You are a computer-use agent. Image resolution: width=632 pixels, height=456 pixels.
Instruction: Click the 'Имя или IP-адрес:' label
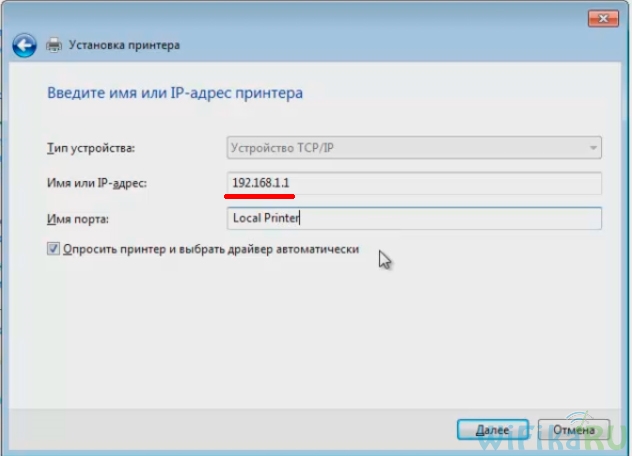tap(103, 183)
